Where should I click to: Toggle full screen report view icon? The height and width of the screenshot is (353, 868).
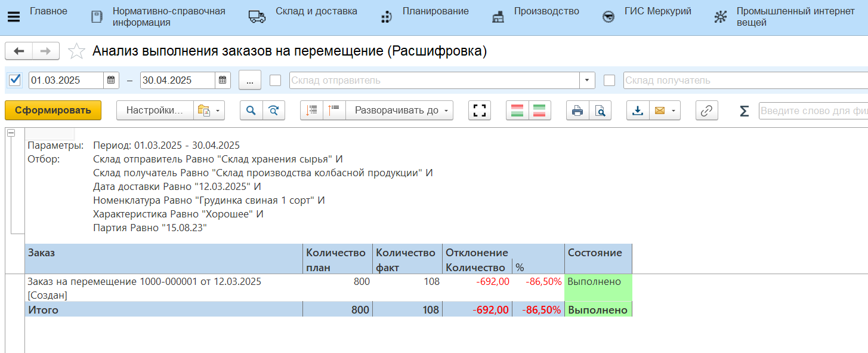(x=480, y=110)
